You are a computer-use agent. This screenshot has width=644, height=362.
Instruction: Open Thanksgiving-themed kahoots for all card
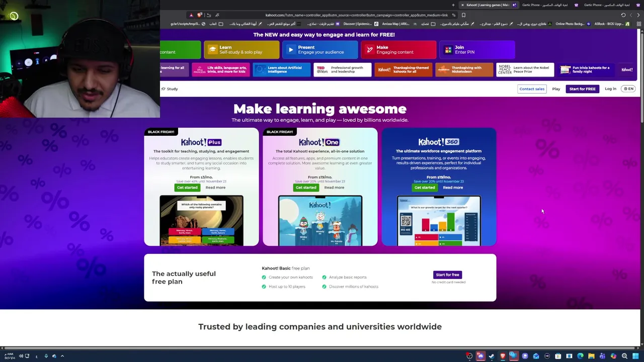(403, 70)
